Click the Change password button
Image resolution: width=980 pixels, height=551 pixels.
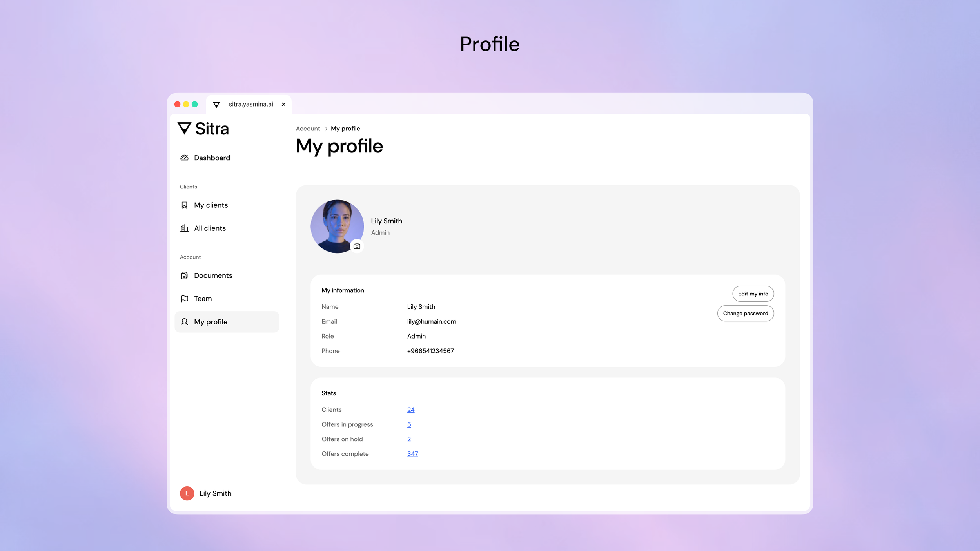coord(746,313)
